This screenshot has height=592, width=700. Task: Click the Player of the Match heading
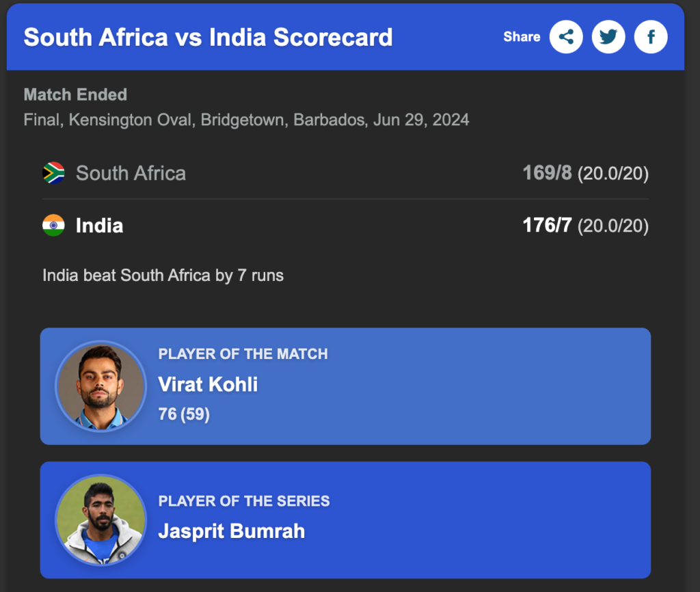(243, 354)
